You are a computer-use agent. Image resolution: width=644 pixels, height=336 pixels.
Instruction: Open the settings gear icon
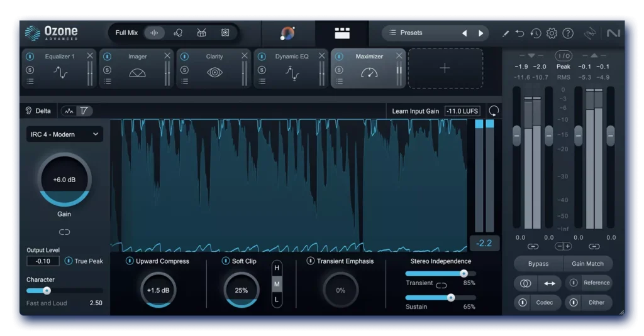pyautogui.click(x=552, y=33)
